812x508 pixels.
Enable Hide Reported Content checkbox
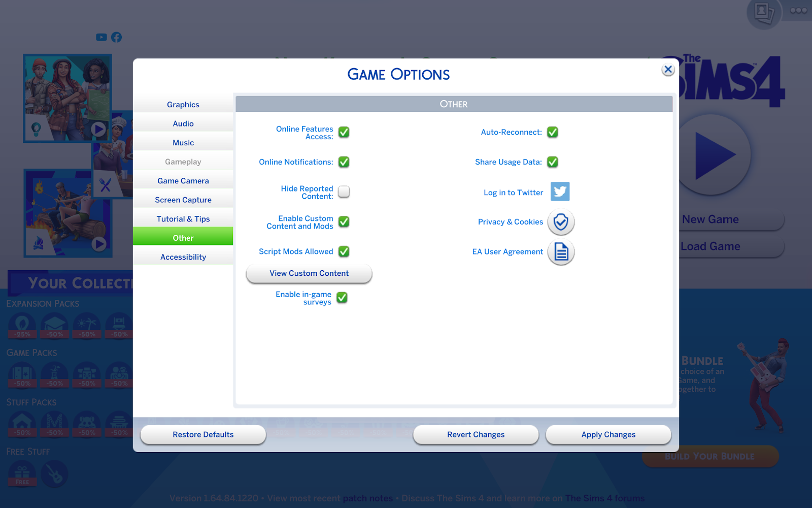coord(344,192)
